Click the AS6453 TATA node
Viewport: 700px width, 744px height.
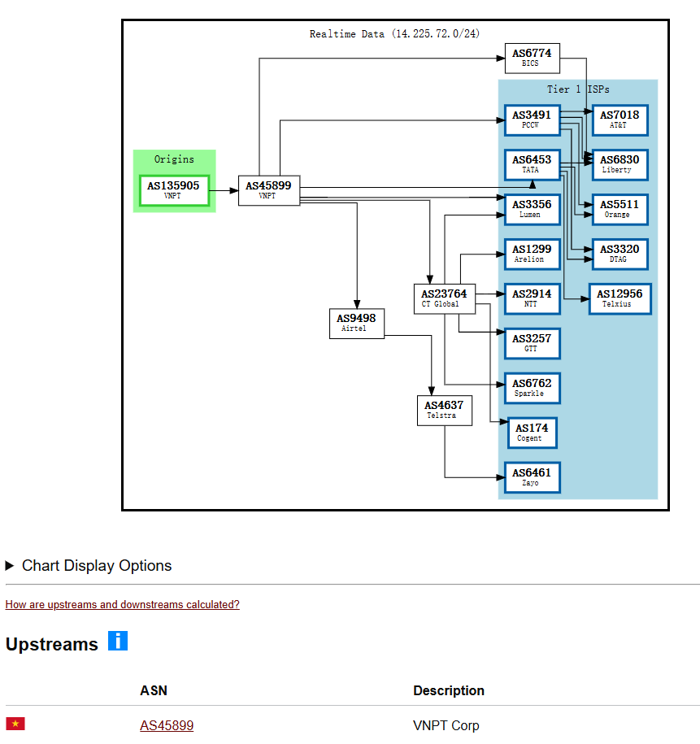click(x=532, y=164)
